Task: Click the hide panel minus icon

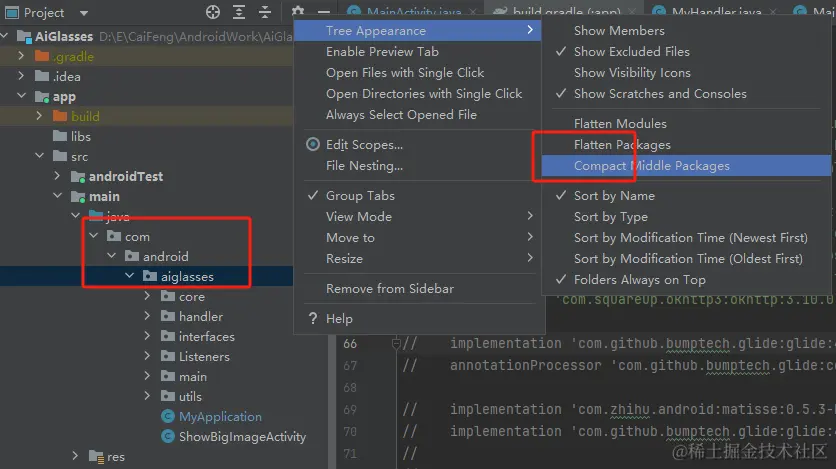Action: coord(324,12)
